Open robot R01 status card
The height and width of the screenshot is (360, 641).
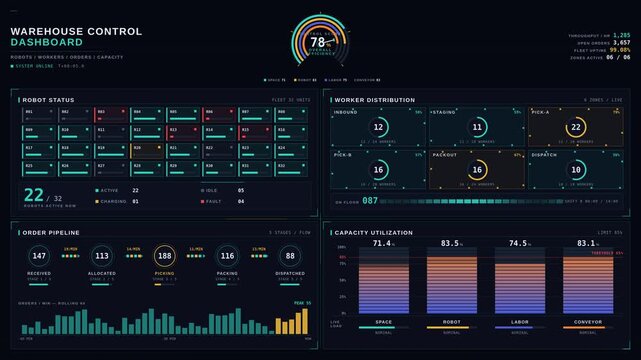pyautogui.click(x=39, y=115)
